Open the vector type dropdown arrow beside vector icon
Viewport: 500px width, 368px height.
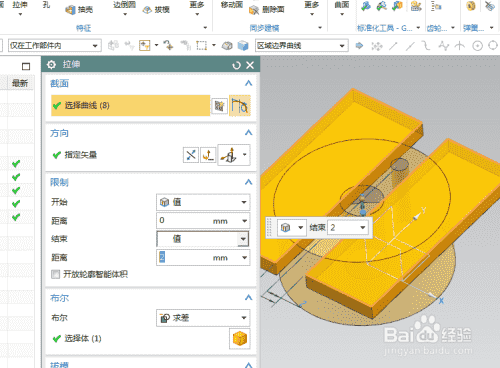click(x=245, y=155)
